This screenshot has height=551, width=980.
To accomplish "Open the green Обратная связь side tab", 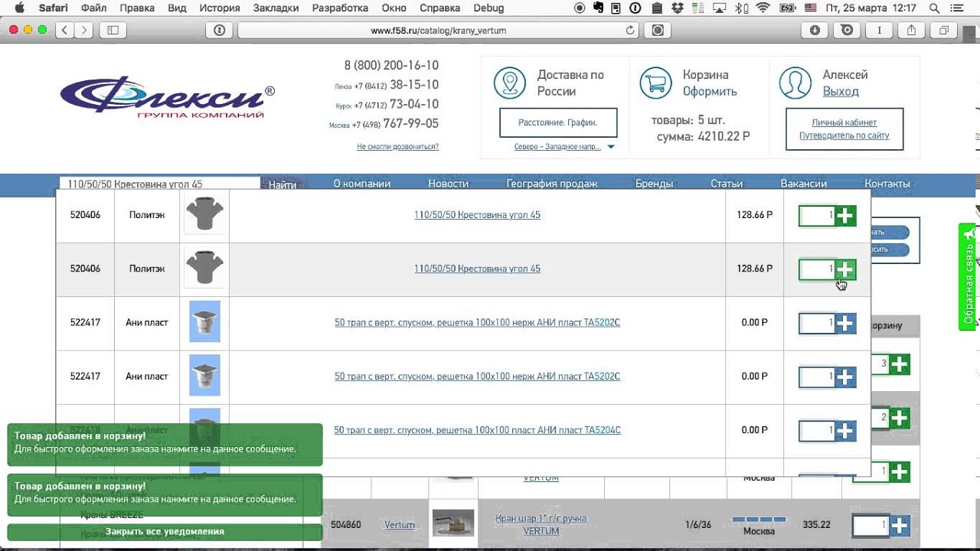I will 969,277.
